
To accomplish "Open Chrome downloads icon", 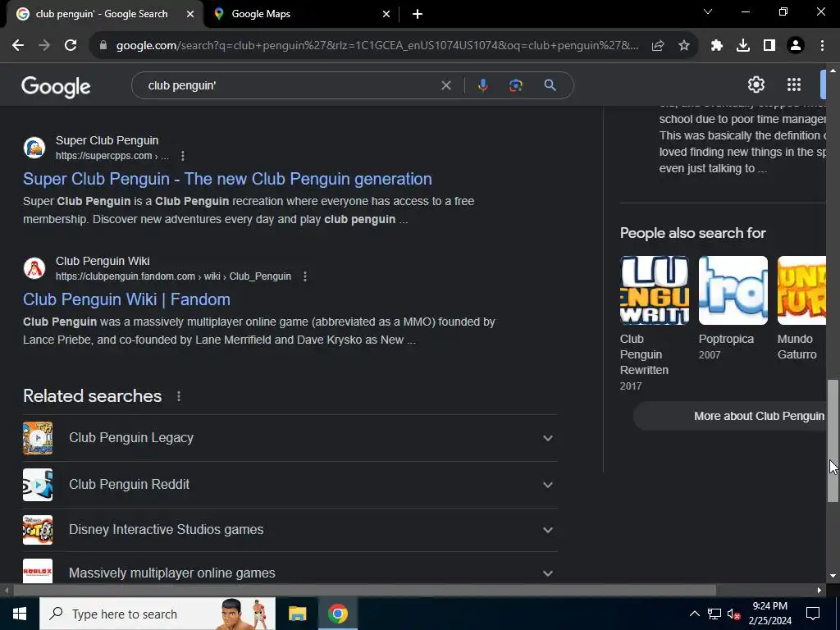I will 743,46.
